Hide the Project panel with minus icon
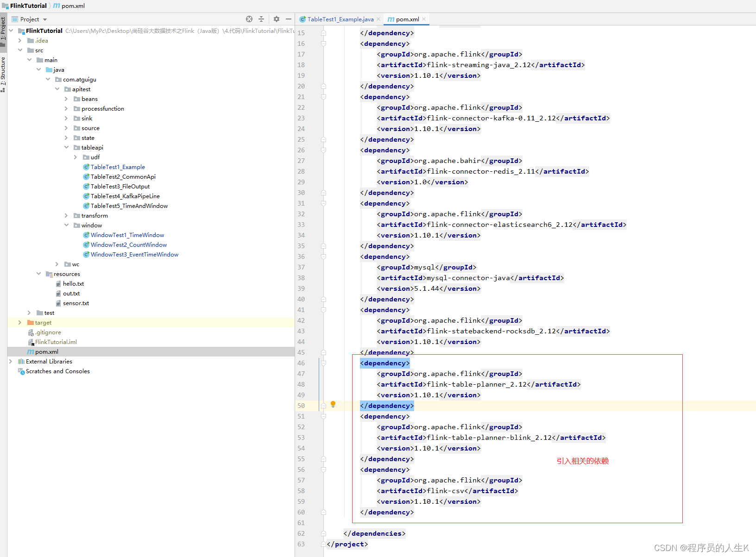Image resolution: width=756 pixels, height=557 pixels. [289, 19]
